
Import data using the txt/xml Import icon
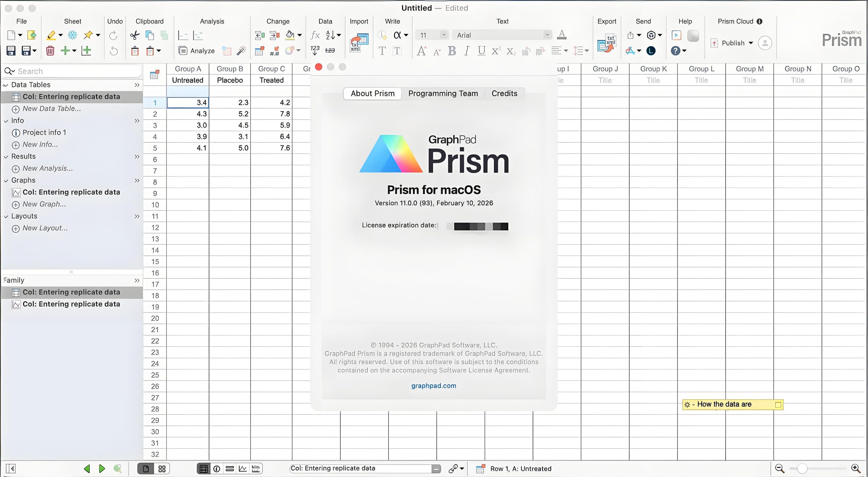358,43
